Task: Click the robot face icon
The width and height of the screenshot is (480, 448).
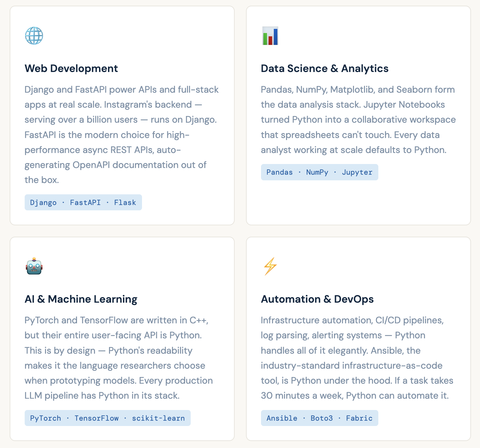Action: point(34,266)
